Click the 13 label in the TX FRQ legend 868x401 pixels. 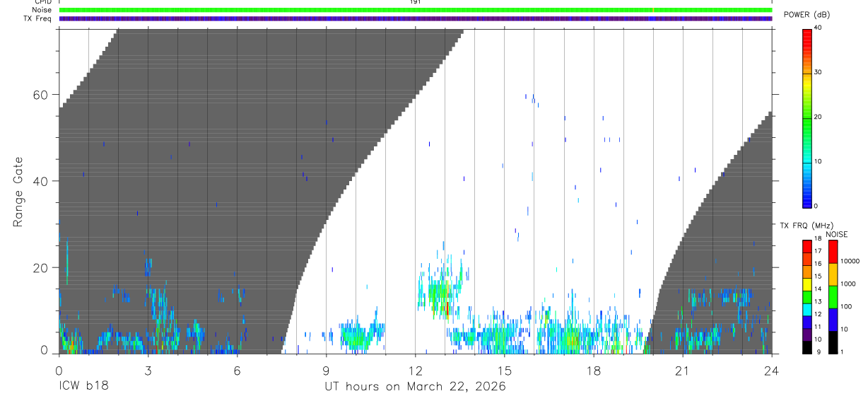pyautogui.click(x=818, y=301)
